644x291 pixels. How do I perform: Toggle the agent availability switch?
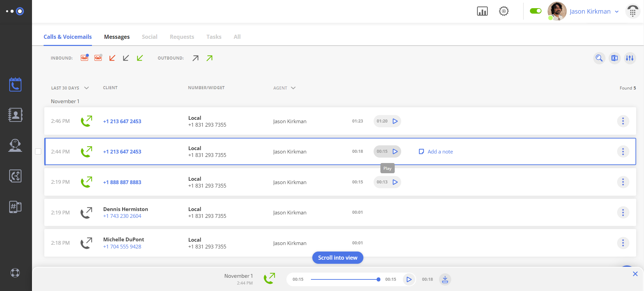(x=536, y=11)
